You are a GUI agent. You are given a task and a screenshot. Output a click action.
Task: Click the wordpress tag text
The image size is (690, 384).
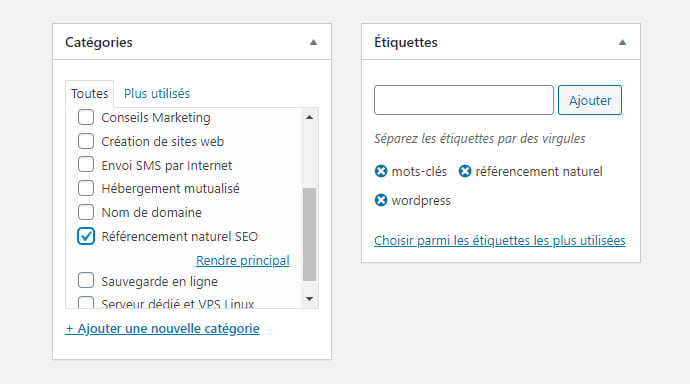point(421,201)
